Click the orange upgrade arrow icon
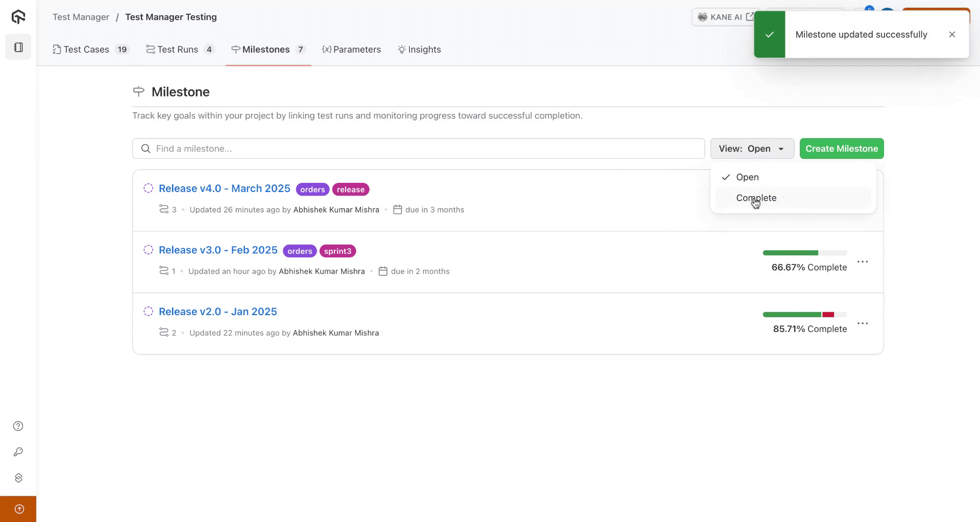 tap(19, 509)
